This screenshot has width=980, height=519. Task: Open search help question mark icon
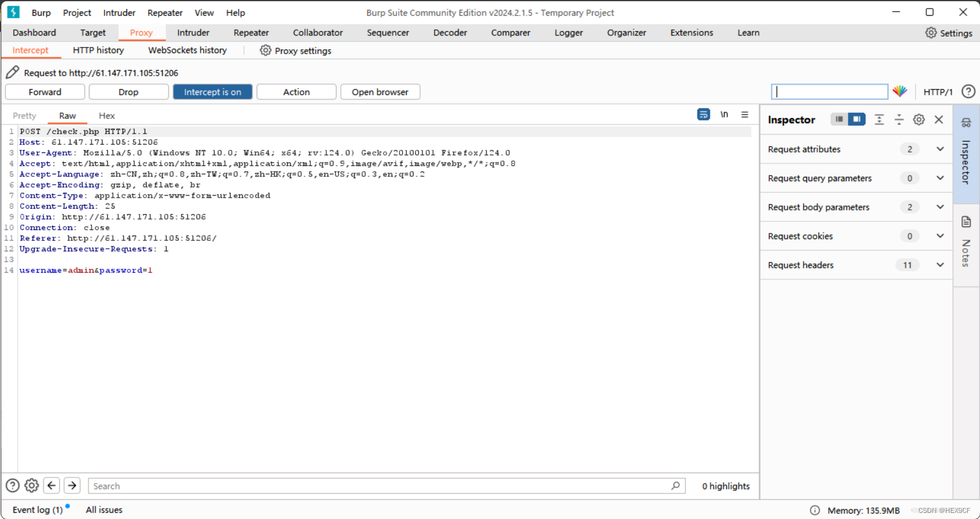click(13, 485)
